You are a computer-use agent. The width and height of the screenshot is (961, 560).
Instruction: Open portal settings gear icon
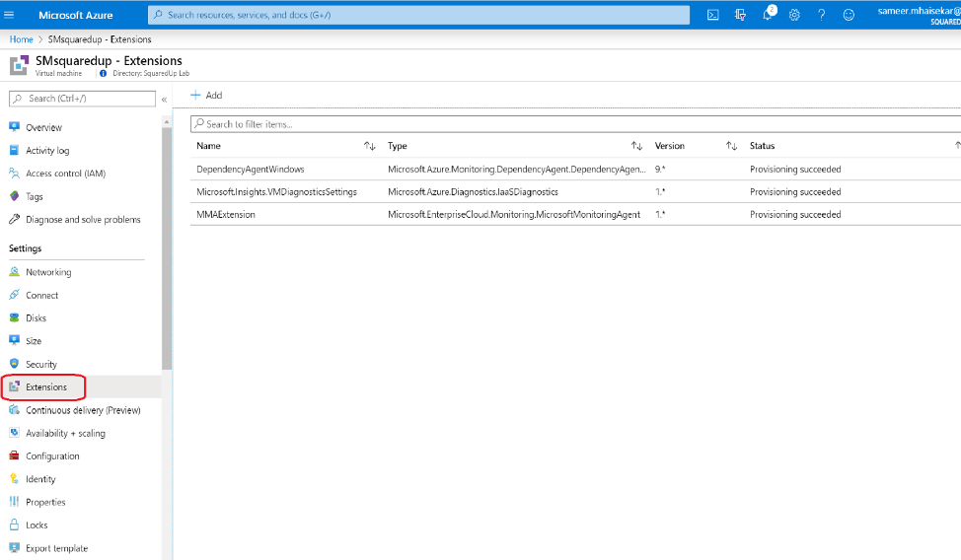(794, 15)
